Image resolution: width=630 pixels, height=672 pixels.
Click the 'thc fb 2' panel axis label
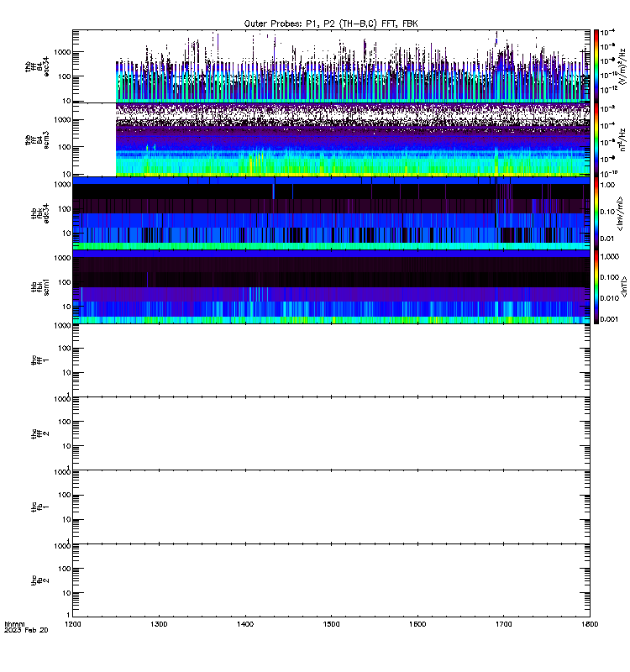coord(39,580)
